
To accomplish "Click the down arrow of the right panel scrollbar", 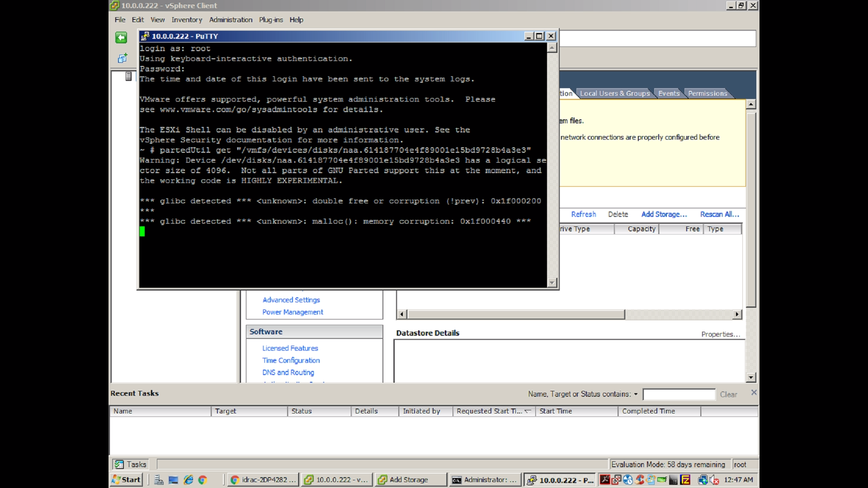I will [x=751, y=377].
